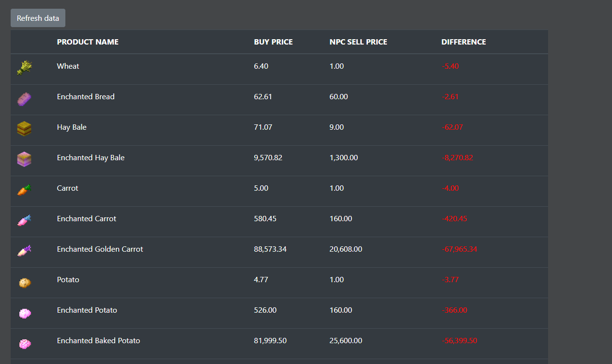Screen dimensions: 612x364
Task: Click the Potato item icon
Action: (x=24, y=282)
